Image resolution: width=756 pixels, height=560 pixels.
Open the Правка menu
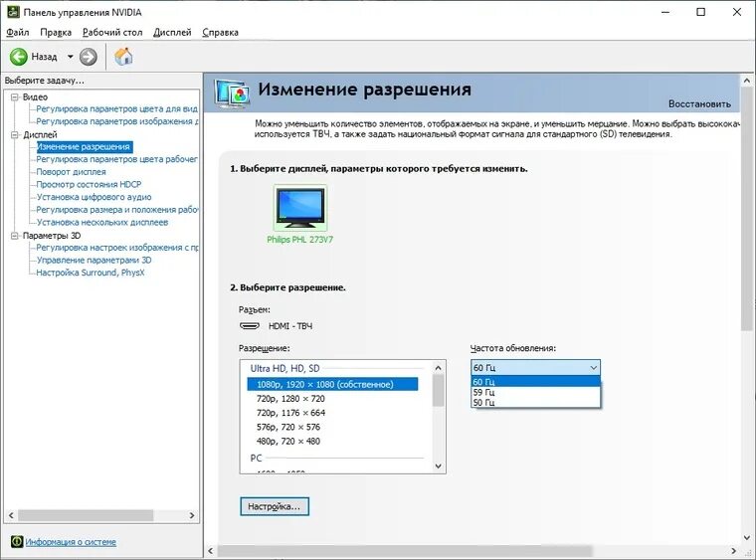[56, 32]
